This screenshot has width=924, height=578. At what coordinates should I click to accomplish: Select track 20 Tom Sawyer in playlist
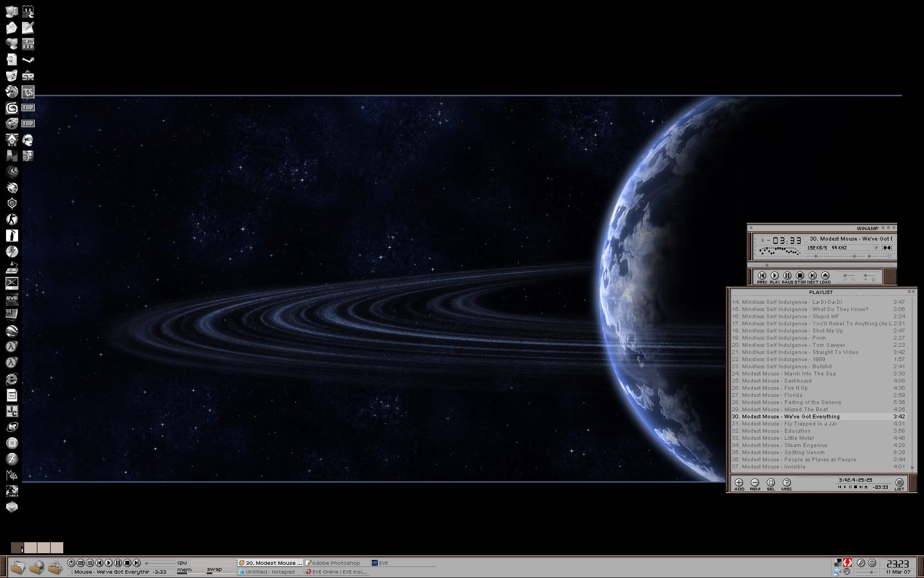(x=818, y=345)
